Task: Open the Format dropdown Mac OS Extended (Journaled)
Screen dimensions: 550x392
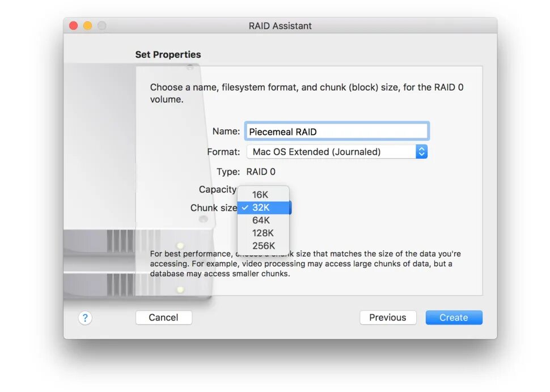Action: pos(337,152)
